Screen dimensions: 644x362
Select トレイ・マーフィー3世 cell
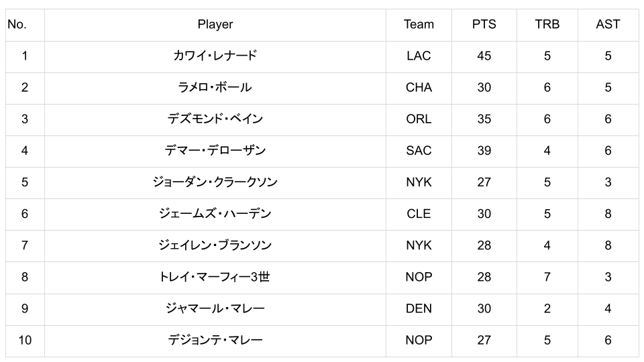(215, 277)
